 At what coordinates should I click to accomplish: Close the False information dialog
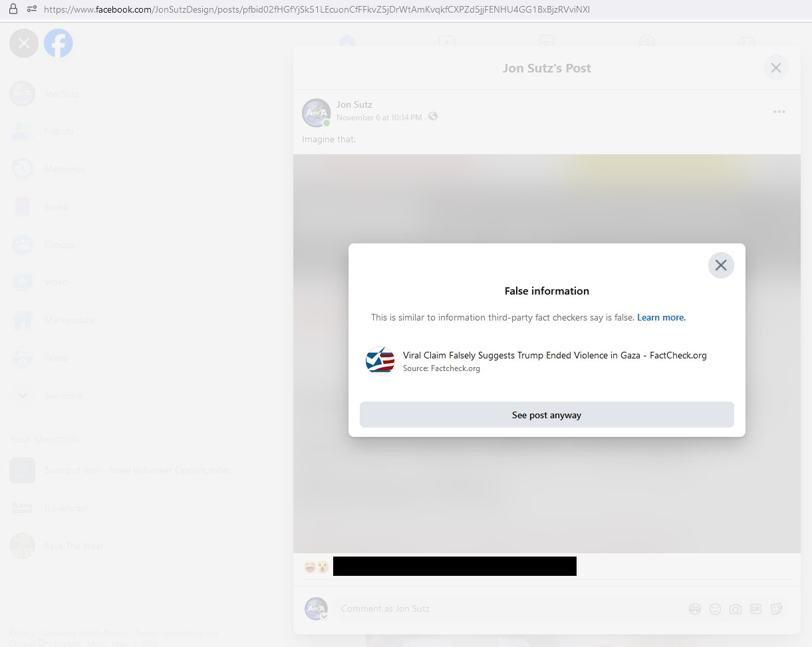point(721,265)
